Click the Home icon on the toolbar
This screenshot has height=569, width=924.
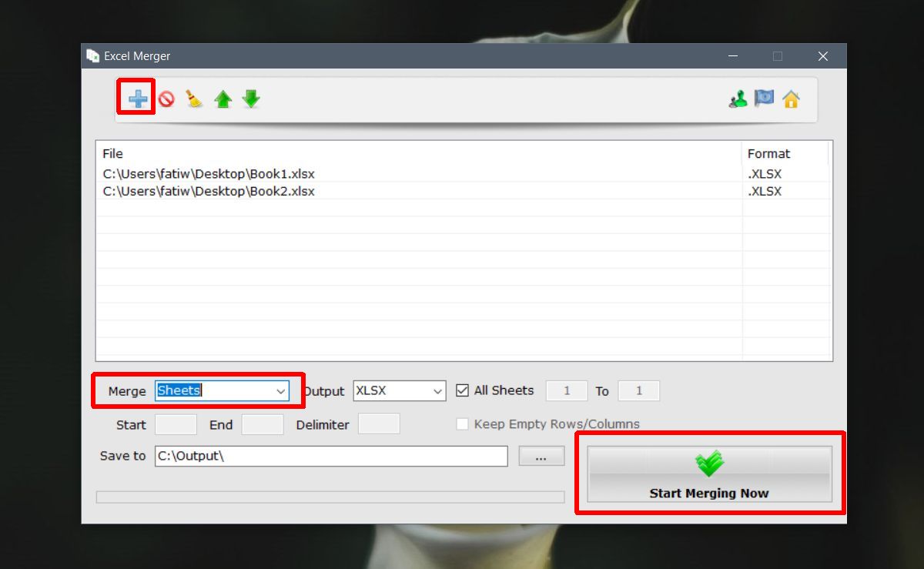coord(790,99)
